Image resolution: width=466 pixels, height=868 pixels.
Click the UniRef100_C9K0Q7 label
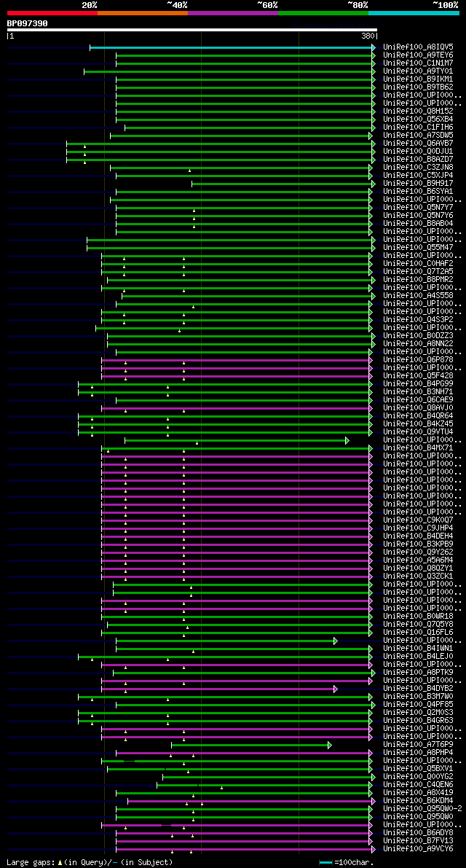point(418,521)
